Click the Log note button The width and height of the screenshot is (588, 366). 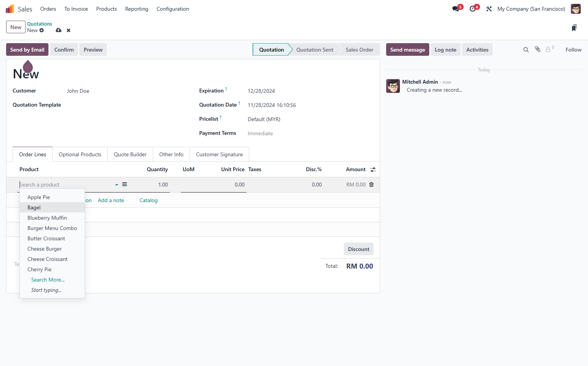point(446,50)
